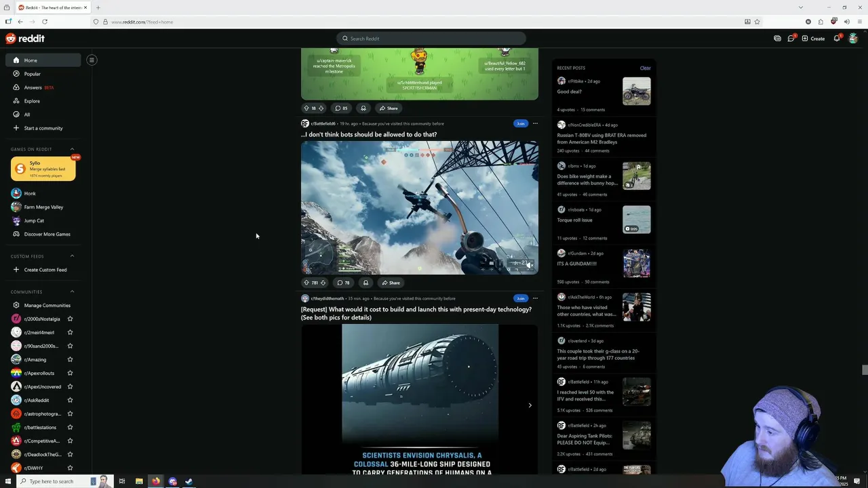Image resolution: width=868 pixels, height=488 pixels.
Task: Open the Explore page
Action: point(43,101)
